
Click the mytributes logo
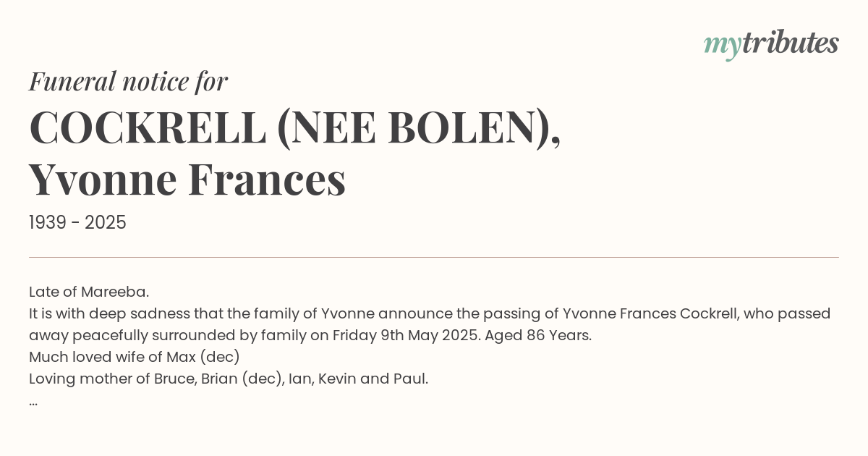tap(771, 44)
